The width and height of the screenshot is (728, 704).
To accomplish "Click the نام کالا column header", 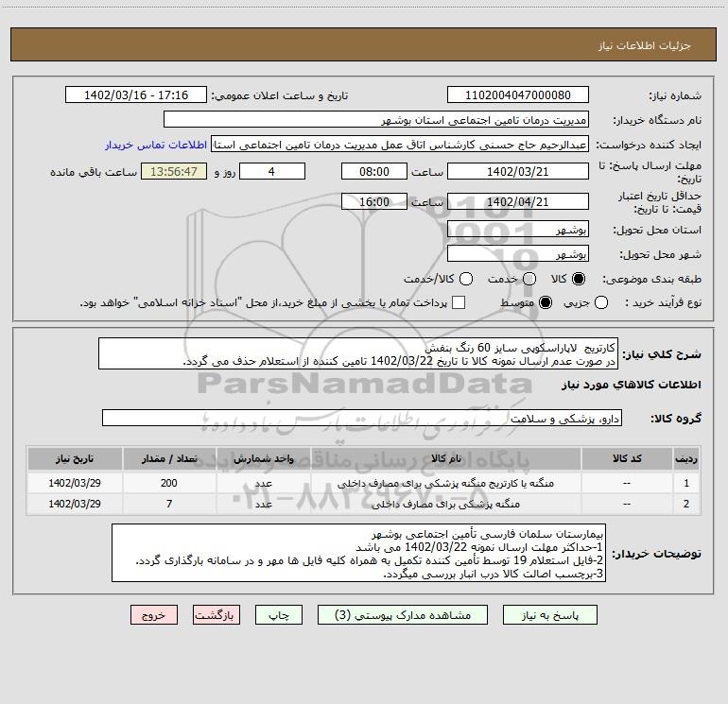I will click(x=445, y=459).
